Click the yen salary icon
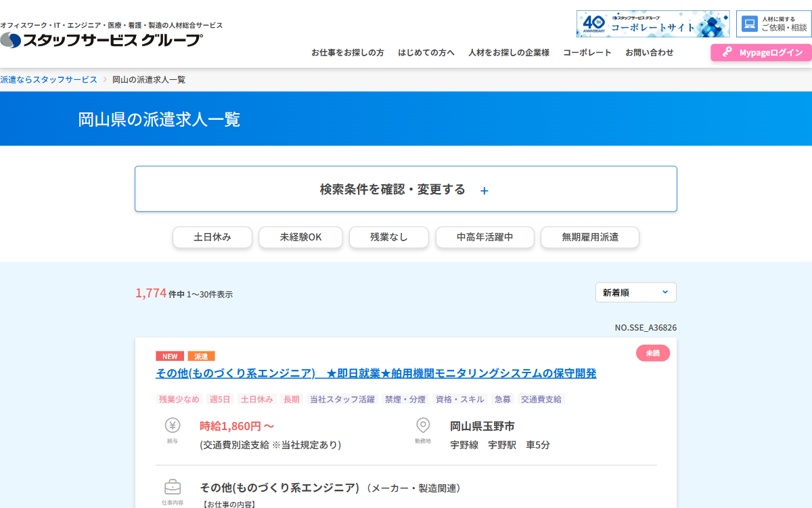Image resolution: width=812 pixels, height=508 pixels. [x=173, y=425]
